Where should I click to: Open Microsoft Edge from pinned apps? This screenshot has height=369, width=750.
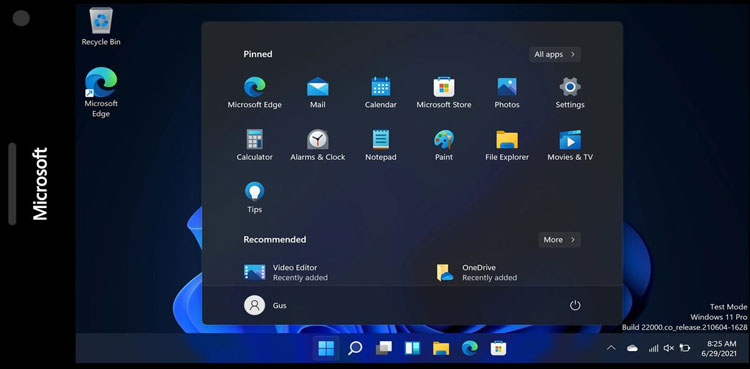point(254,93)
